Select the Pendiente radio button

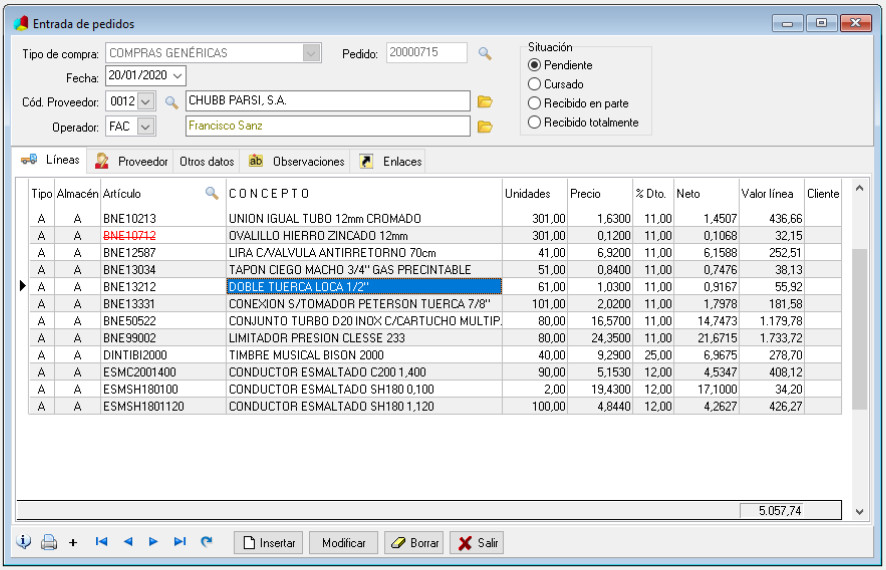point(534,65)
